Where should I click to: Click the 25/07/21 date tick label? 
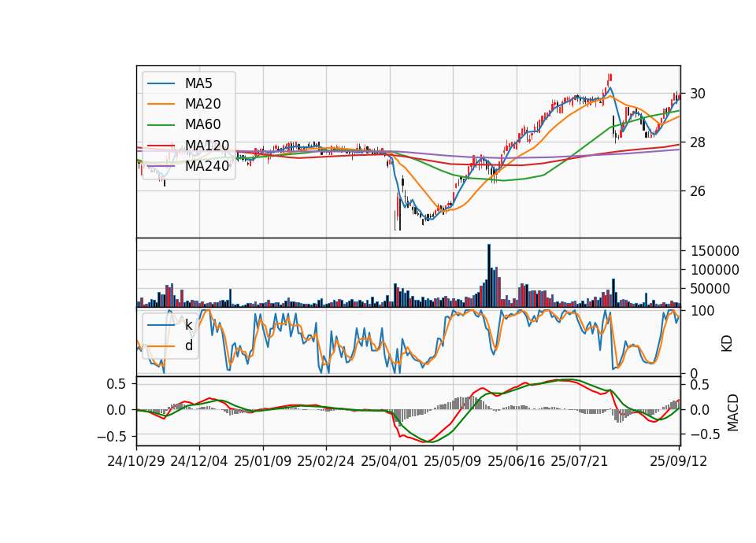point(580,461)
